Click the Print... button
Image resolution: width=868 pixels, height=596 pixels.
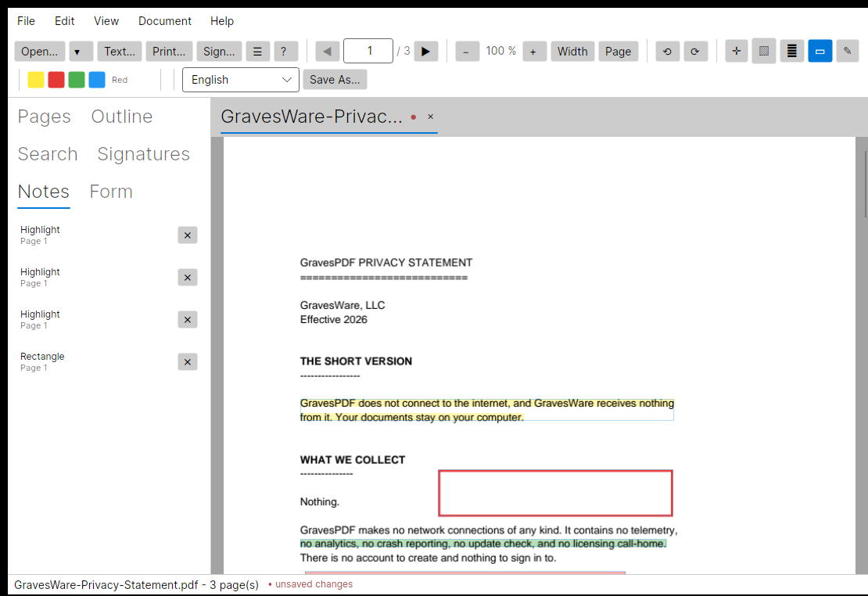click(169, 52)
